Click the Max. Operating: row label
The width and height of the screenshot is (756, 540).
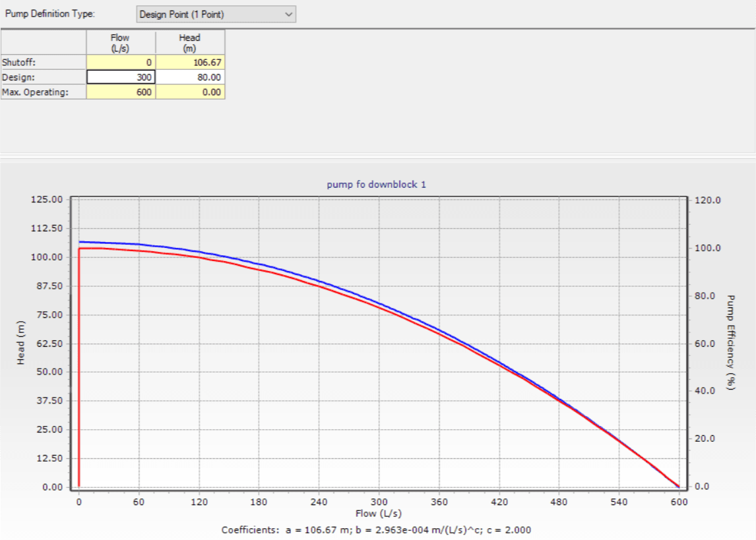[44, 92]
